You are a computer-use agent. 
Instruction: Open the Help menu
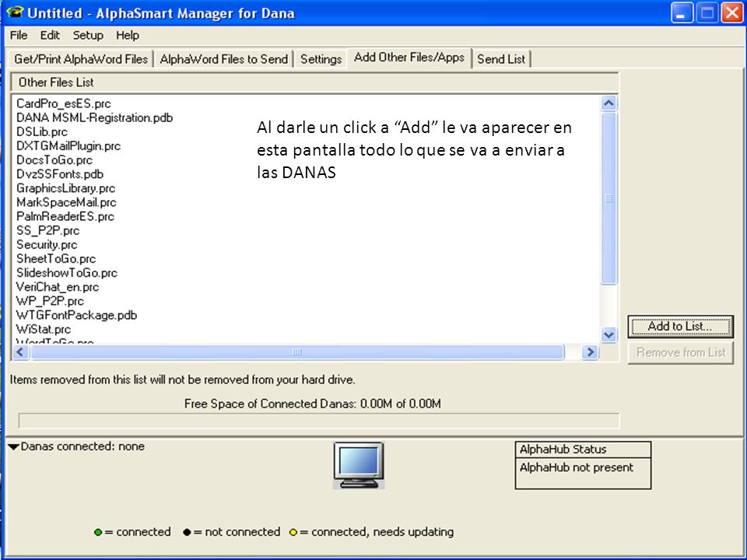(127, 35)
